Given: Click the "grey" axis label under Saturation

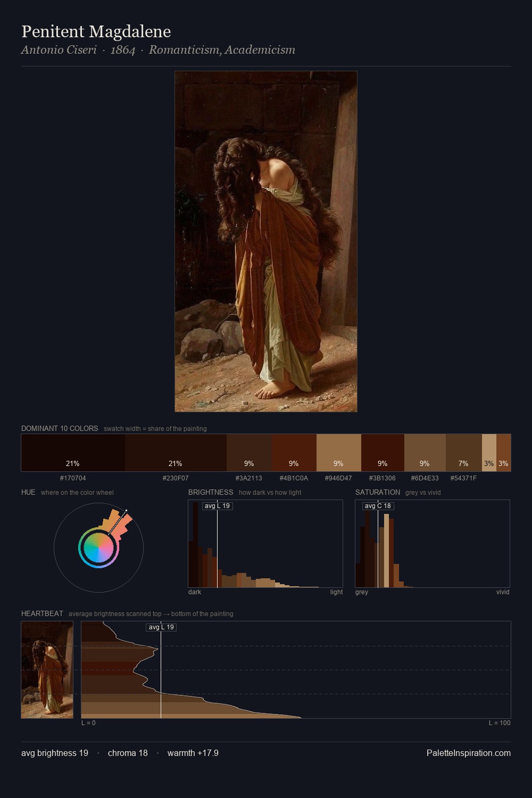Looking at the screenshot, I should 362,592.
